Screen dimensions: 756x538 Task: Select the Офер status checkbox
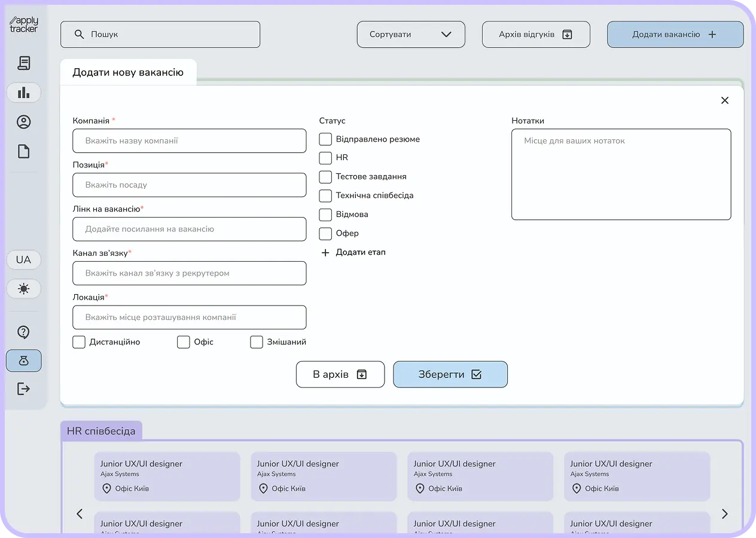coord(325,233)
